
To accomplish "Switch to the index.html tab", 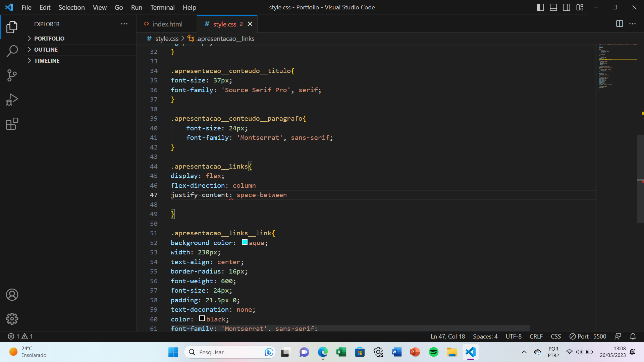I will pos(167,24).
